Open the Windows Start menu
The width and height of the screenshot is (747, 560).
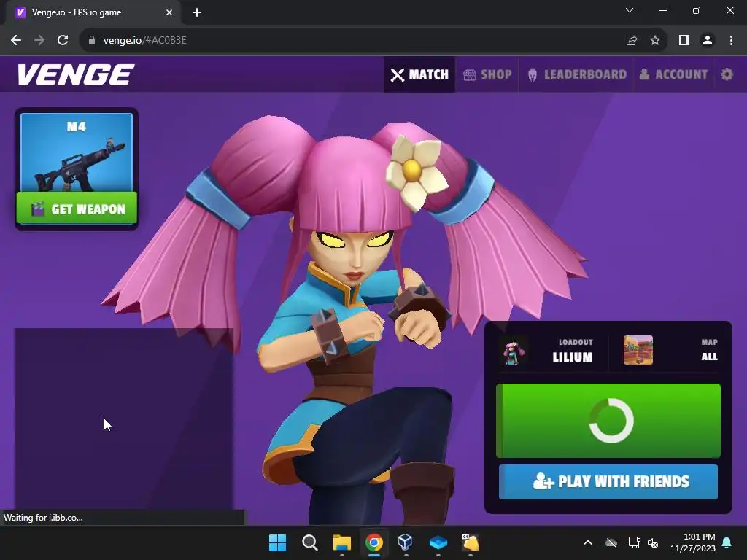click(x=277, y=542)
